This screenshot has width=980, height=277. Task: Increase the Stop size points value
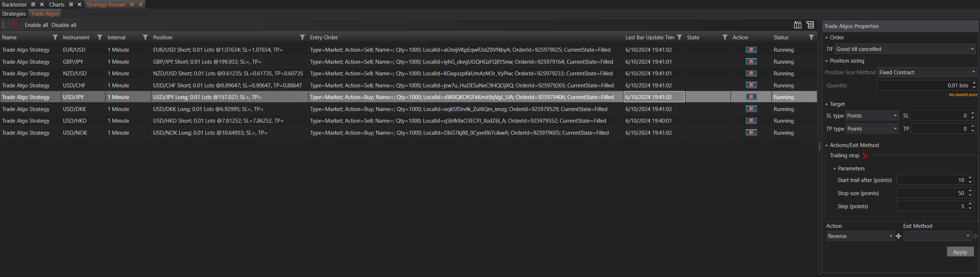pos(970,191)
